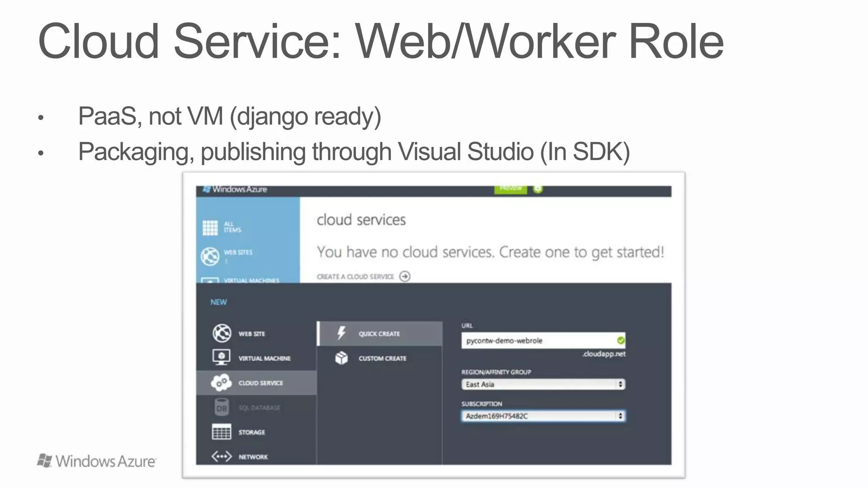The image size is (868, 488).
Task: Select the Web Site icon under NEW
Action: 221,333
